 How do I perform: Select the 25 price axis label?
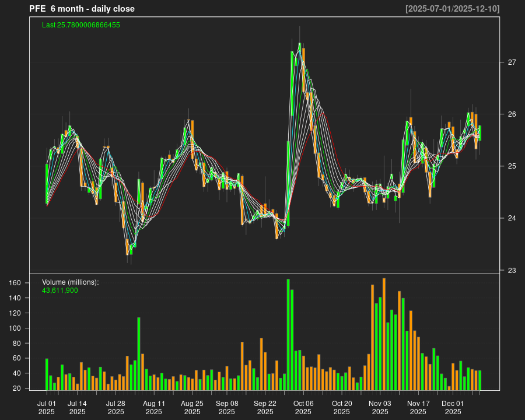(512, 166)
